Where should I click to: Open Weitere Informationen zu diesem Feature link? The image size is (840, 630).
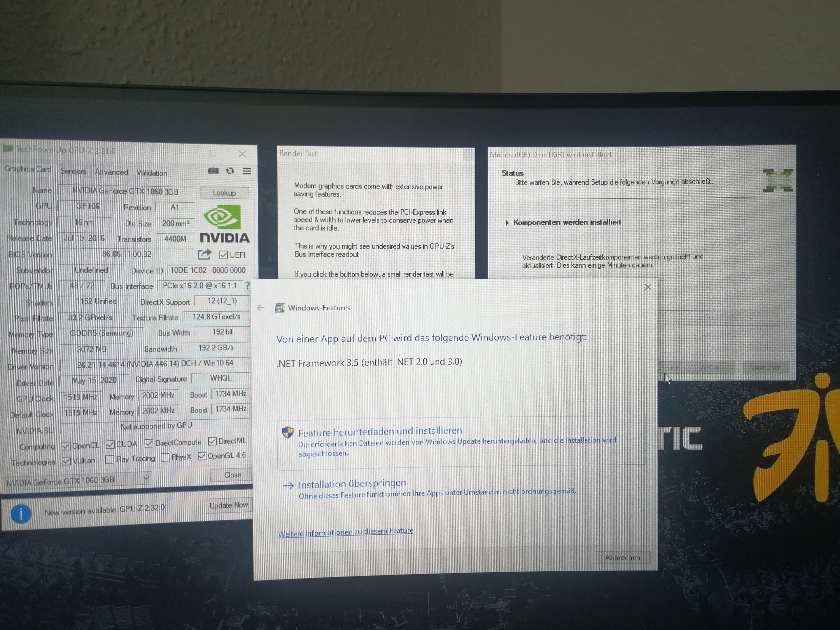[345, 532]
